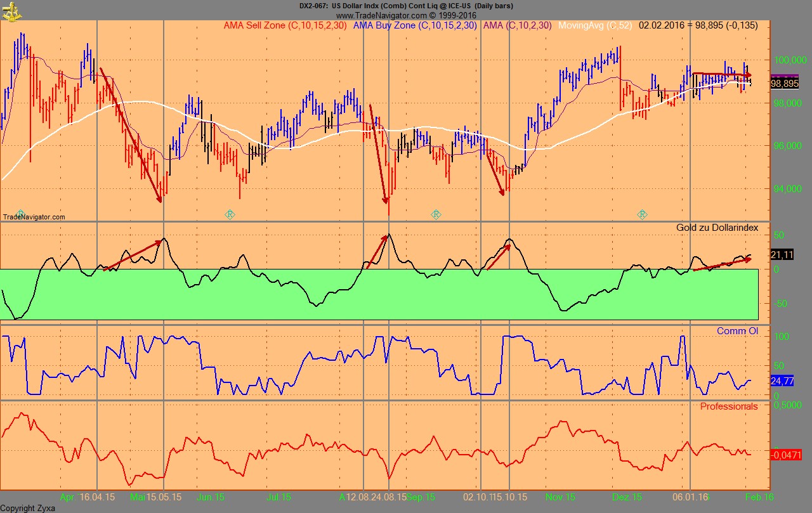Click the blue 24,77 Comm OI value tag
812x513 pixels.
tap(782, 381)
